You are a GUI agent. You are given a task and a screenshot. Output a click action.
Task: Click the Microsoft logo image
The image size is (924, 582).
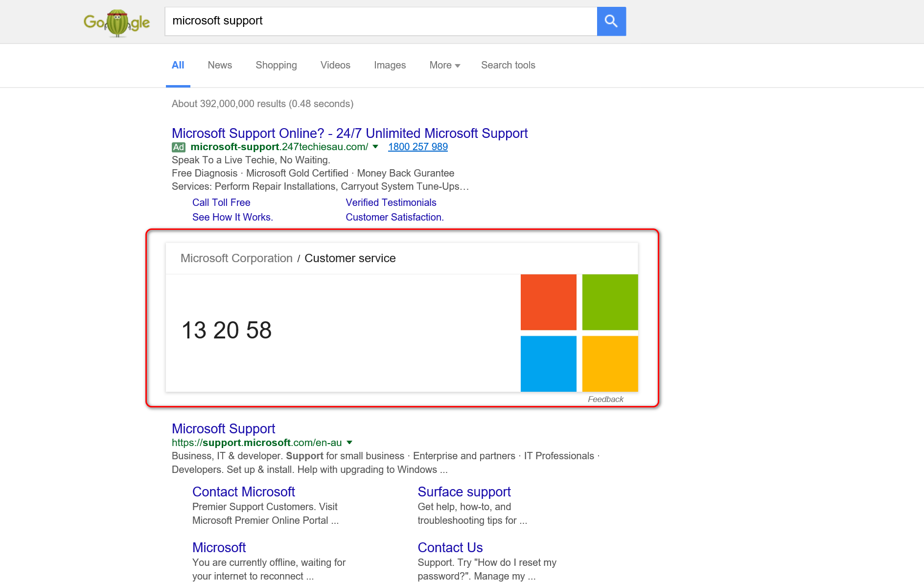click(579, 333)
